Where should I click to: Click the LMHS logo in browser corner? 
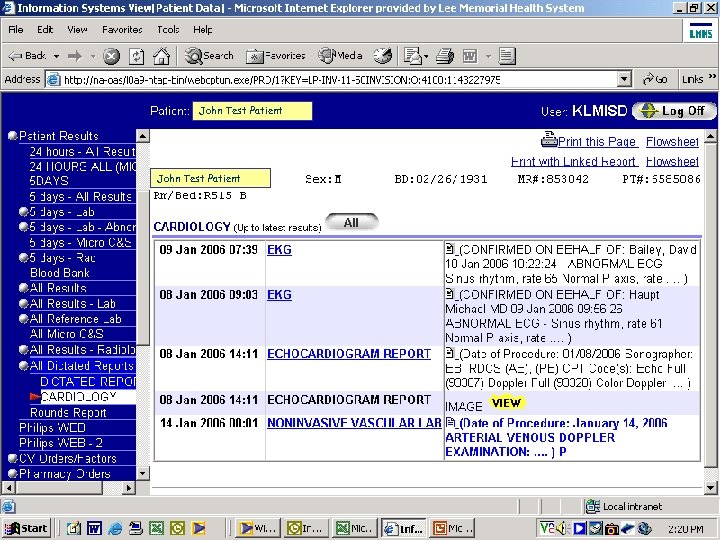click(x=701, y=31)
